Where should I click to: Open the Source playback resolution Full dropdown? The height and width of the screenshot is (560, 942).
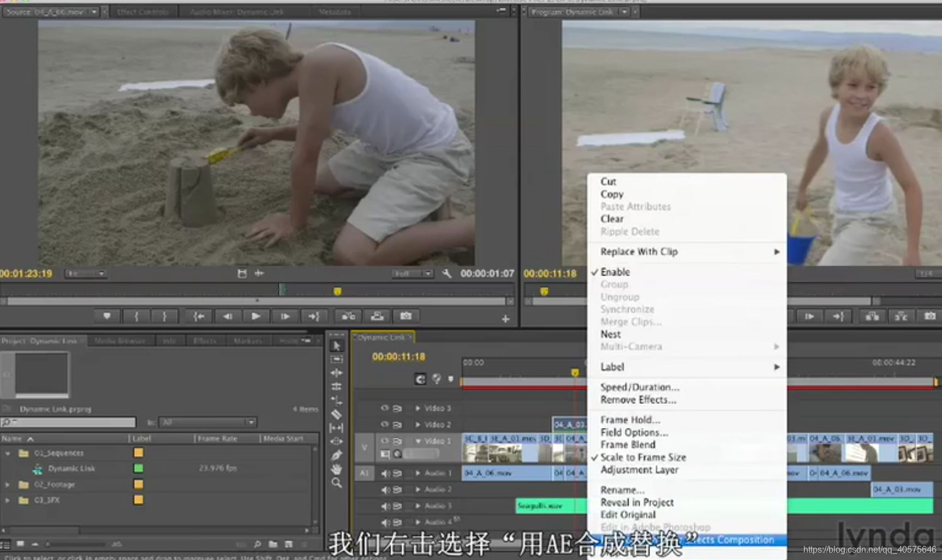[413, 273]
